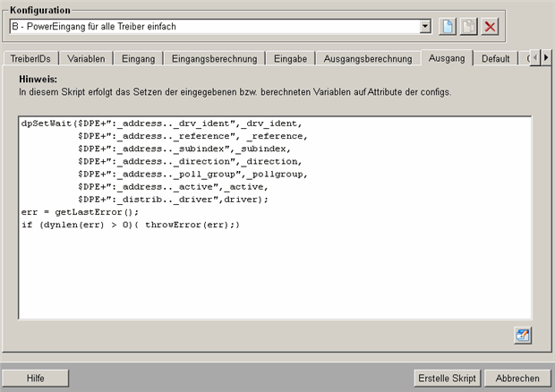Switch to the TreiberIDs tab
This screenshot has width=555, height=392.
pos(32,59)
